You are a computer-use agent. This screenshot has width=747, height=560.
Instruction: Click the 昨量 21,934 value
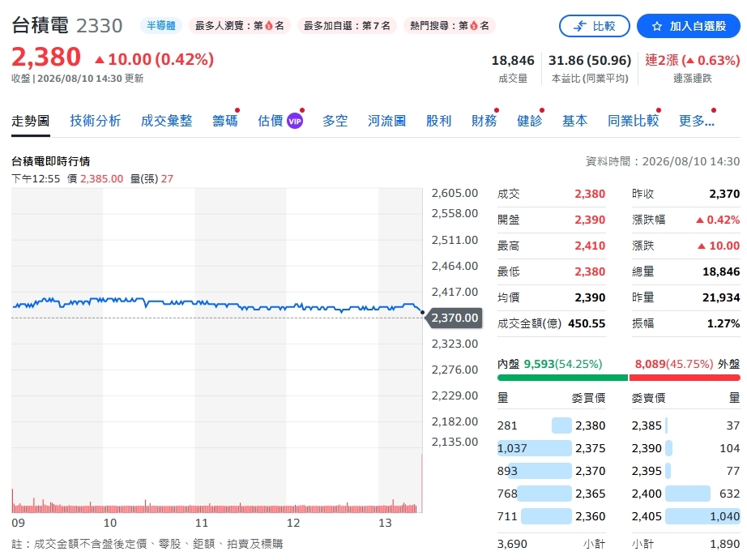[721, 298]
